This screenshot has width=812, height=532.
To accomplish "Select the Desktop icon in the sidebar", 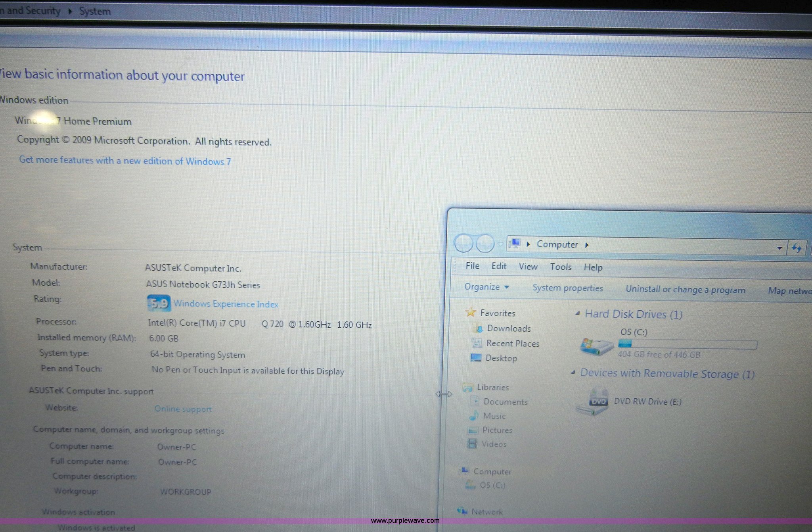I will pyautogui.click(x=476, y=357).
